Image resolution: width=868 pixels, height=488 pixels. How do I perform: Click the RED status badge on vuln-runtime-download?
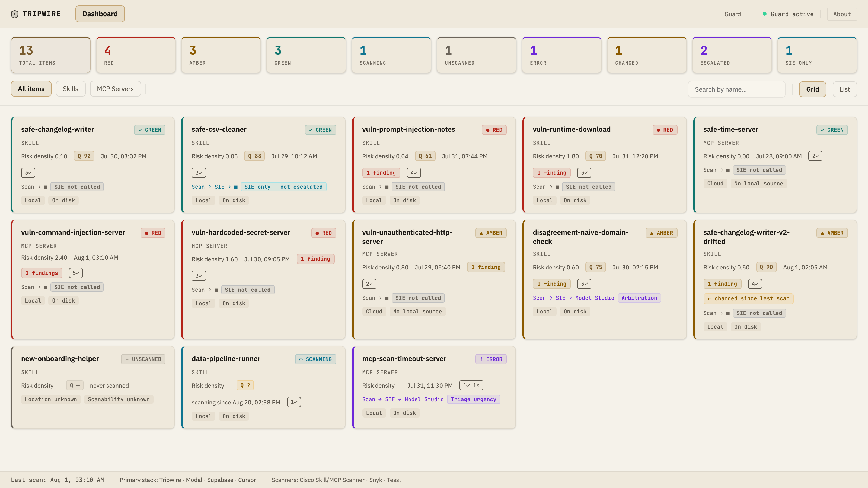(x=665, y=130)
